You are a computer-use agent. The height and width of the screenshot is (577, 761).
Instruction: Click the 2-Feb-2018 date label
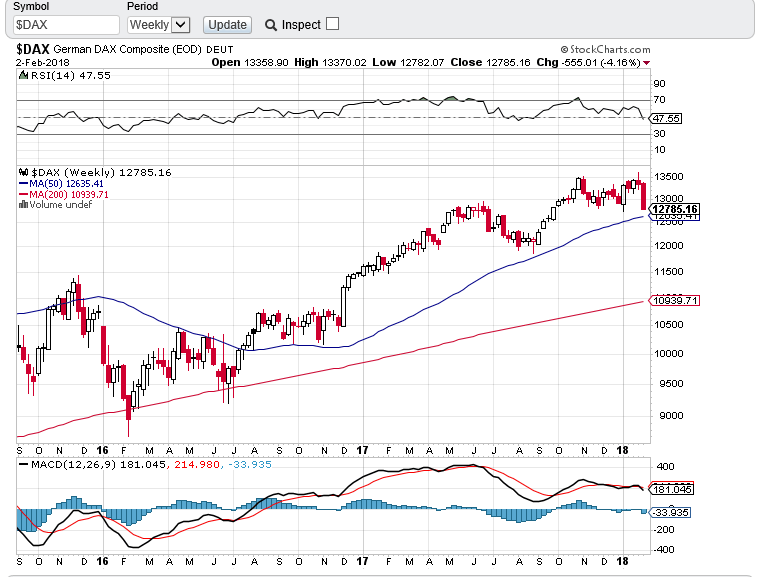(x=43, y=63)
